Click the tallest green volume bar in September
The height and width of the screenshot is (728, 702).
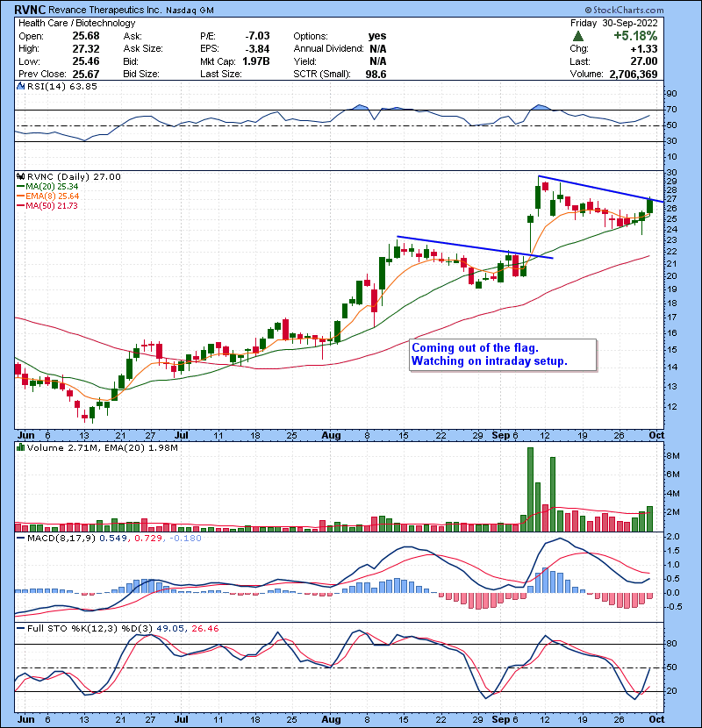[x=530, y=489]
